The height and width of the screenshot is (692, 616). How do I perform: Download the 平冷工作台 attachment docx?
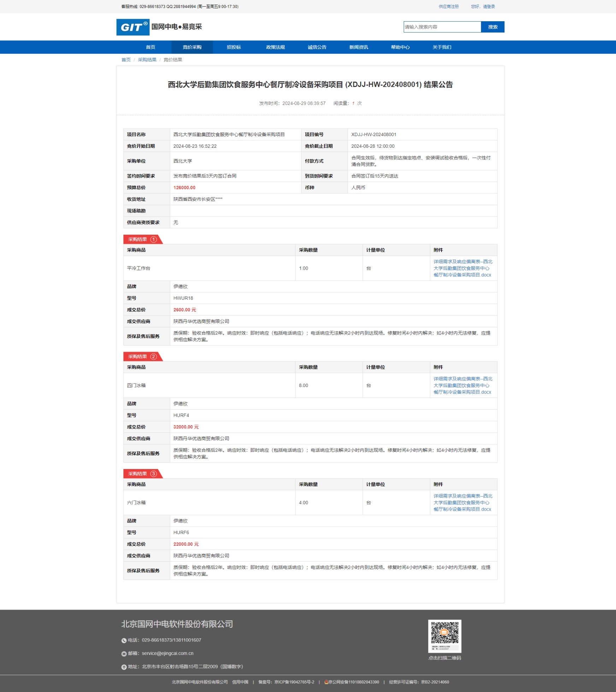(x=463, y=268)
